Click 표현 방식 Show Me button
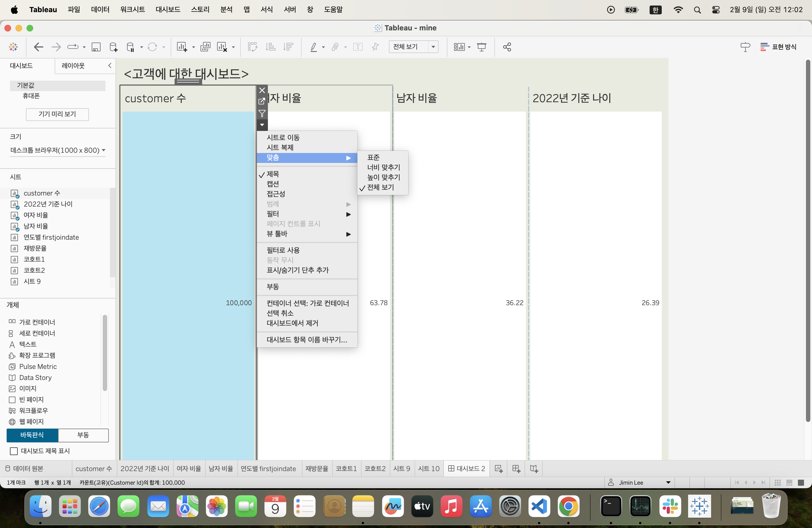 pyautogui.click(x=778, y=47)
